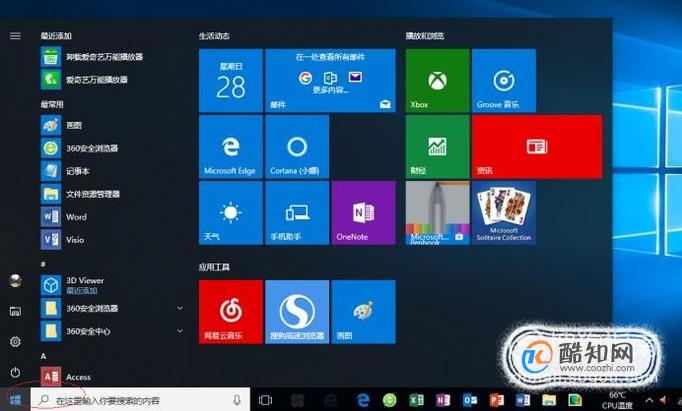Open Edge from the taskbar
The height and width of the screenshot is (411, 682).
pyautogui.click(x=362, y=400)
